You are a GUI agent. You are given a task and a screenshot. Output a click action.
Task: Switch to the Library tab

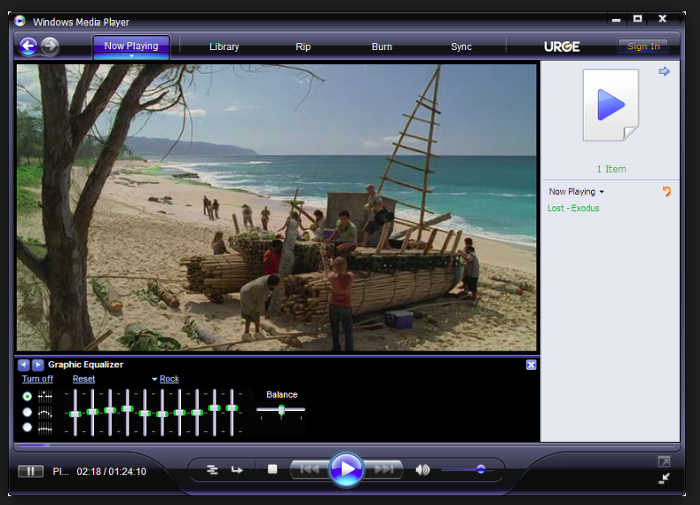(224, 46)
